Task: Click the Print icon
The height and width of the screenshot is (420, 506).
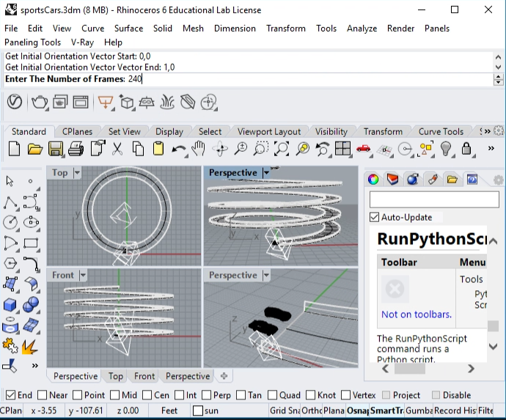Action: [76, 149]
